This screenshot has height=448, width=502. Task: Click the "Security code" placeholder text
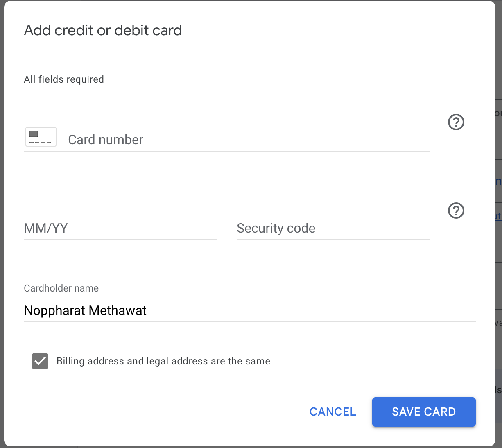(x=276, y=228)
